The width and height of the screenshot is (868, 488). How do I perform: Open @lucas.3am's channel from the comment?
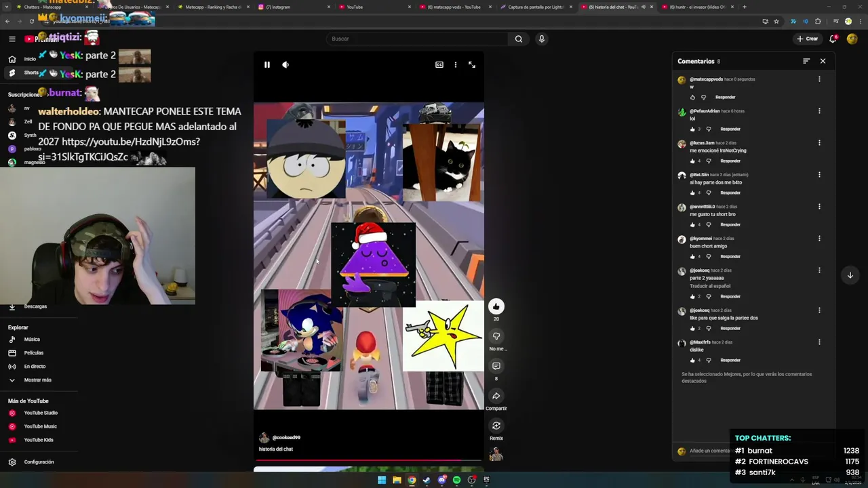click(x=702, y=143)
